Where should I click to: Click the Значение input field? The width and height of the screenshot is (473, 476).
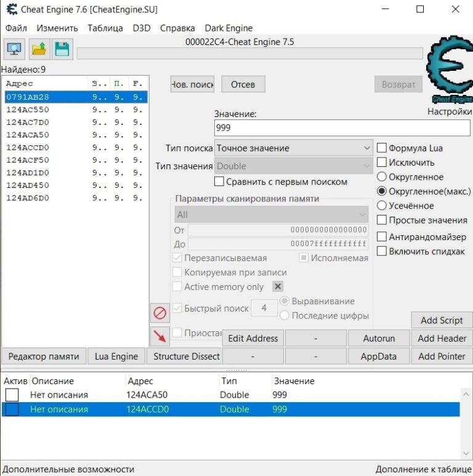coord(342,128)
